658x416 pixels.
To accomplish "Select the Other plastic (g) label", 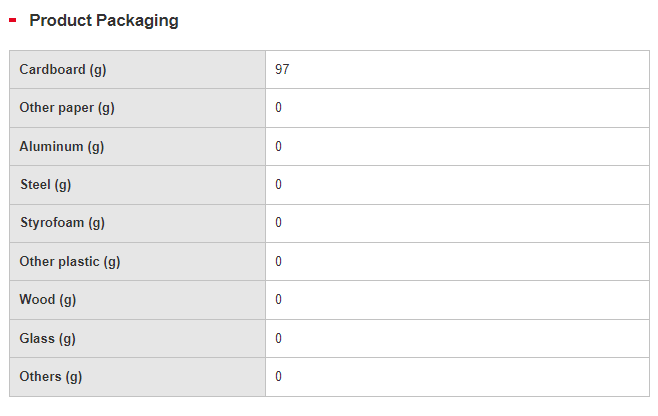I will click(70, 262).
